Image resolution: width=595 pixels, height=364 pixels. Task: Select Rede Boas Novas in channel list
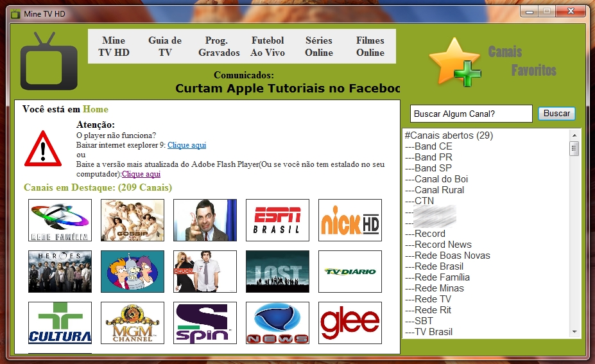[447, 256]
